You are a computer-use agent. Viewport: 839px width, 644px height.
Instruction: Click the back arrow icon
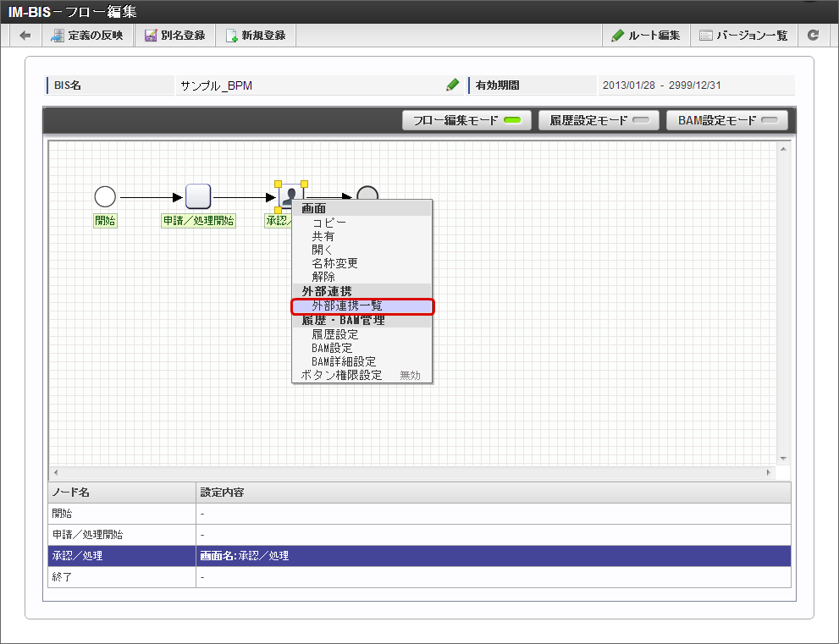tap(25, 36)
